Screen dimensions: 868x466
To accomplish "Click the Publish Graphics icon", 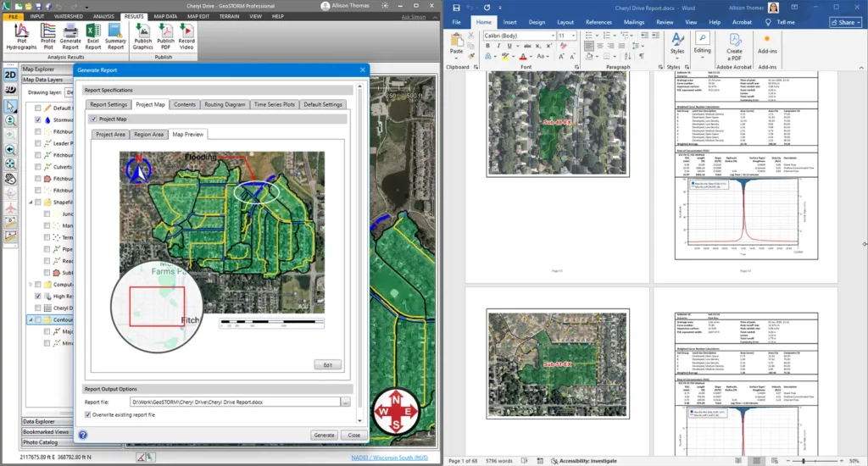I will (142, 37).
